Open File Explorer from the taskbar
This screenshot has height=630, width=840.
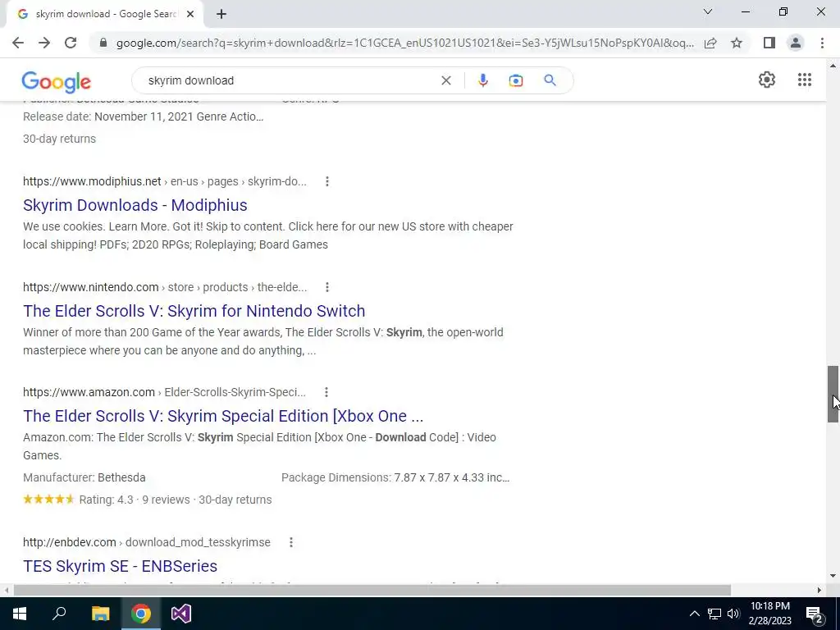(100, 614)
